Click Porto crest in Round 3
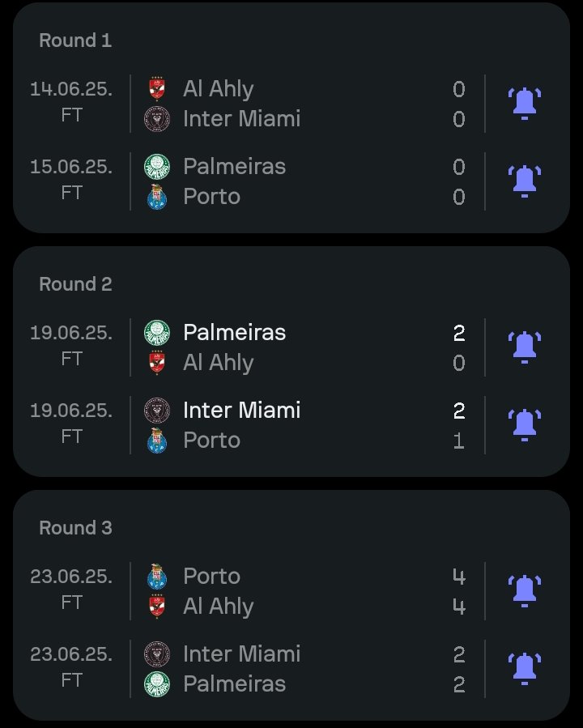 pyautogui.click(x=157, y=577)
